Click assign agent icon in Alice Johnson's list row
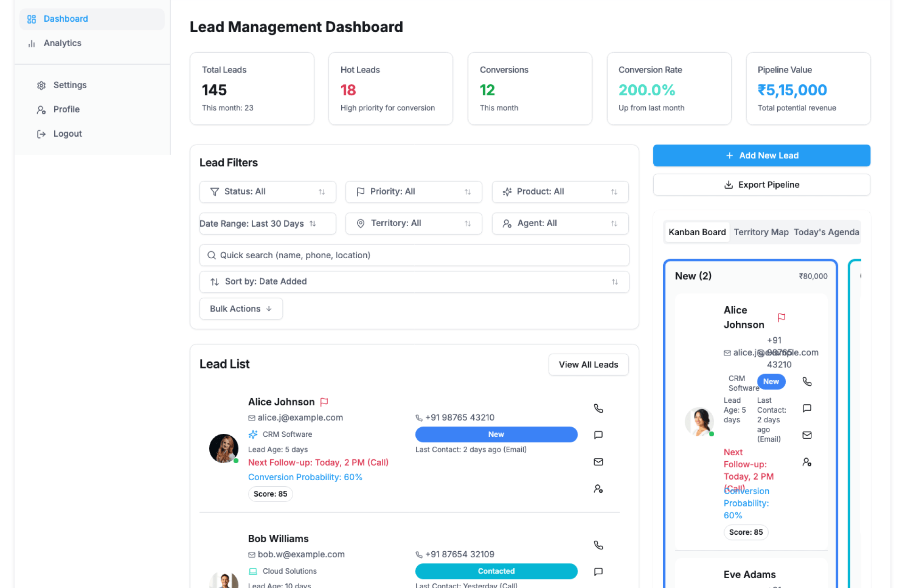 [598, 489]
